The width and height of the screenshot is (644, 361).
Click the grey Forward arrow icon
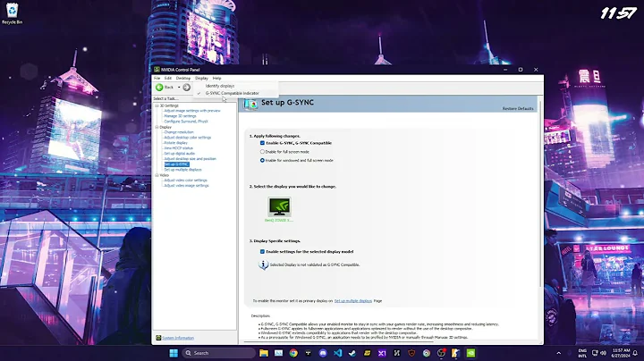pos(186,88)
